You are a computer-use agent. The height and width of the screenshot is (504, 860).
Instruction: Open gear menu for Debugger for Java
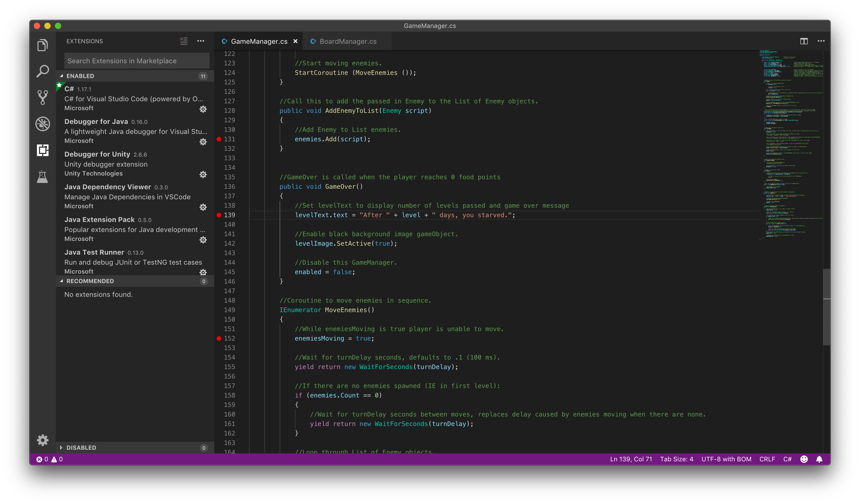click(x=203, y=142)
